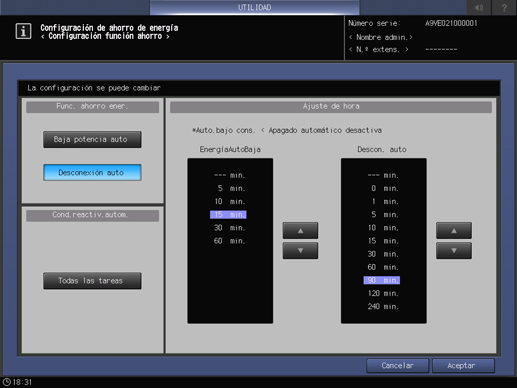Open the UTILIDAD tab
517x388 pixels.
pyautogui.click(x=255, y=7)
